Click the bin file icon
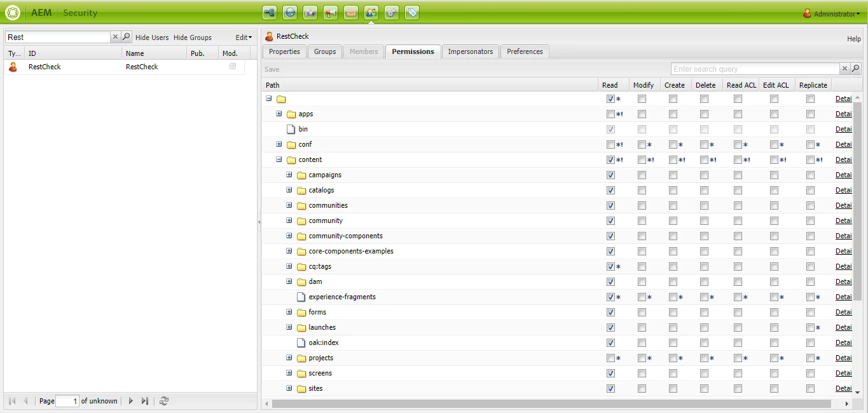The height and width of the screenshot is (413, 868). click(x=291, y=129)
